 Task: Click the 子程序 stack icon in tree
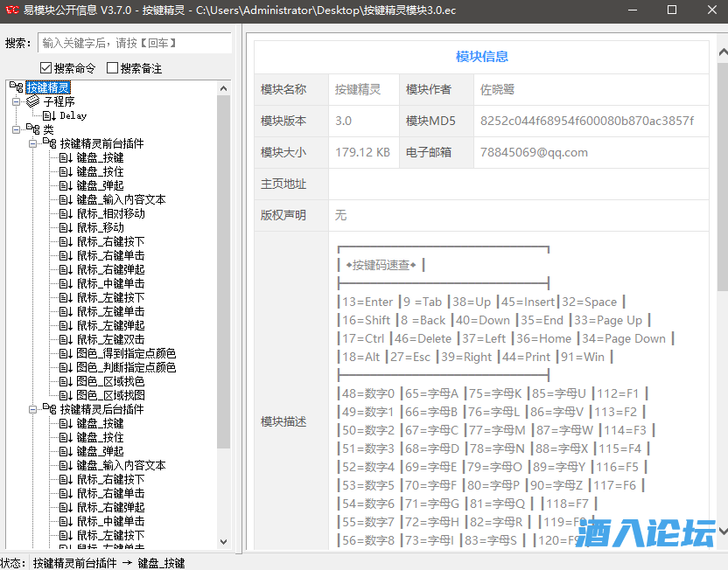32,101
